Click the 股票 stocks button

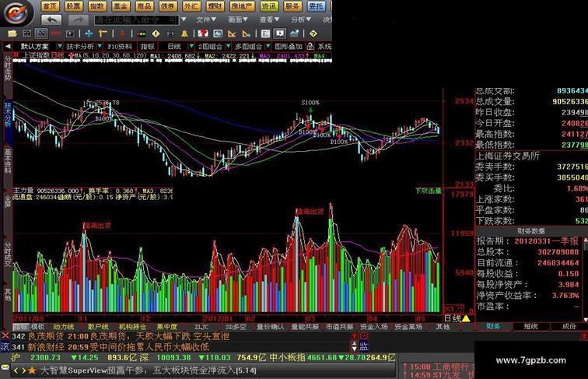pos(73,6)
